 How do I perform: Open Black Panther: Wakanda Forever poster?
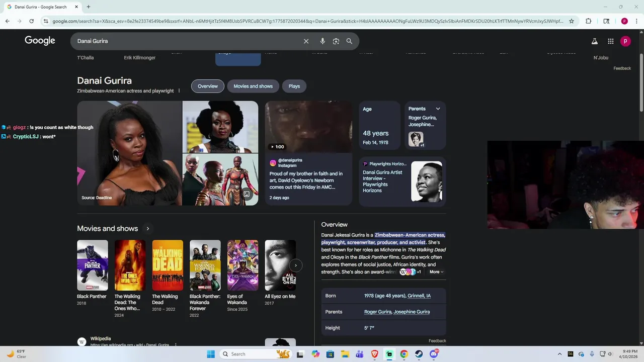tap(205, 265)
